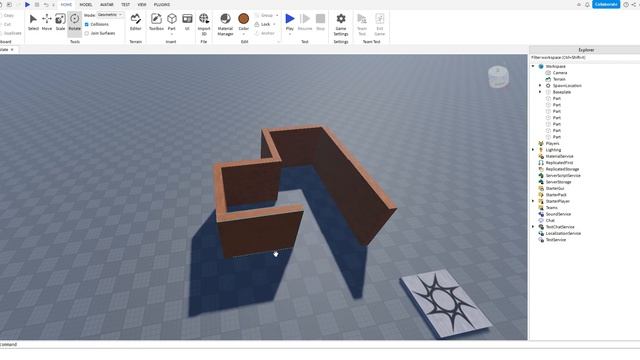Click the Undo arrow in the quick access bar
The height and width of the screenshot is (360, 640).
(x=46, y=4)
